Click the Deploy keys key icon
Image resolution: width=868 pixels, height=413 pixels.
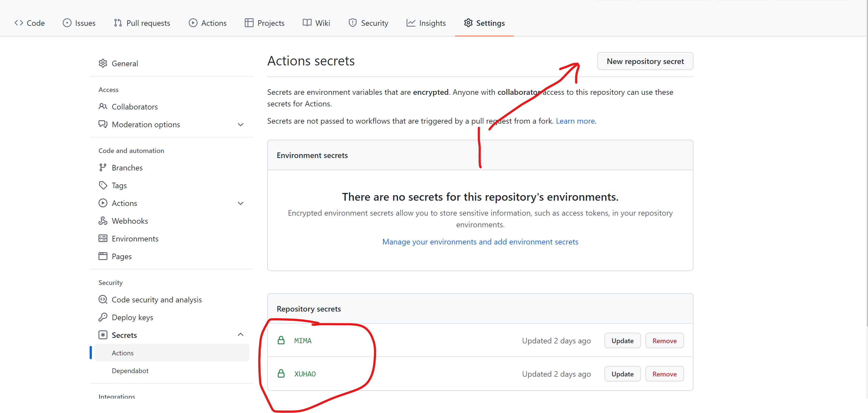(x=103, y=317)
